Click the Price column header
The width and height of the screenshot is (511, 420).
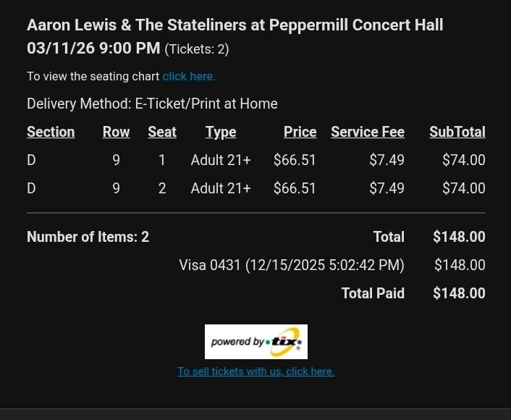pos(300,132)
